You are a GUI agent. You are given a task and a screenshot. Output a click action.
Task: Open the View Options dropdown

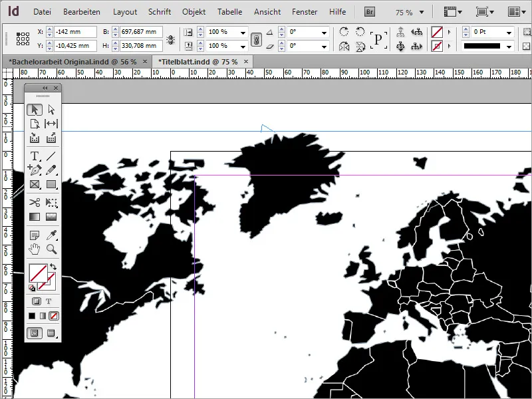[453, 12]
